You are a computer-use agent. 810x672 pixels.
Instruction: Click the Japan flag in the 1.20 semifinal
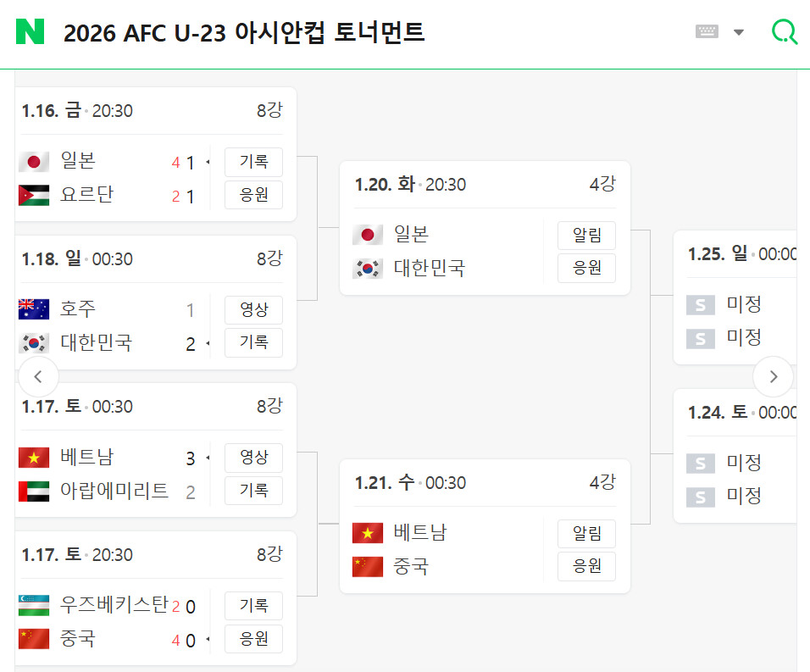[x=367, y=235]
